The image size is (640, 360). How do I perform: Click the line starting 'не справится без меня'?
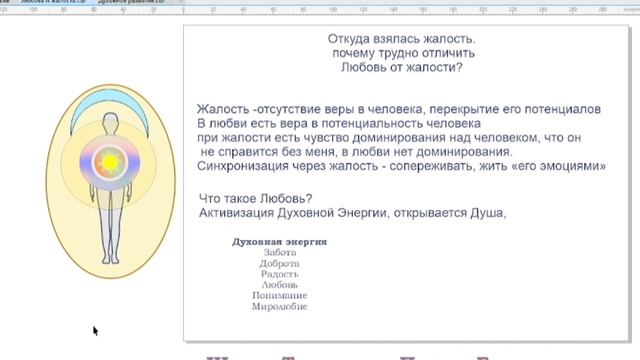click(356, 152)
